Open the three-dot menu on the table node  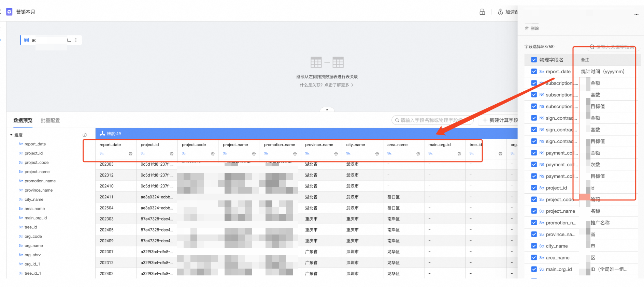(x=76, y=40)
